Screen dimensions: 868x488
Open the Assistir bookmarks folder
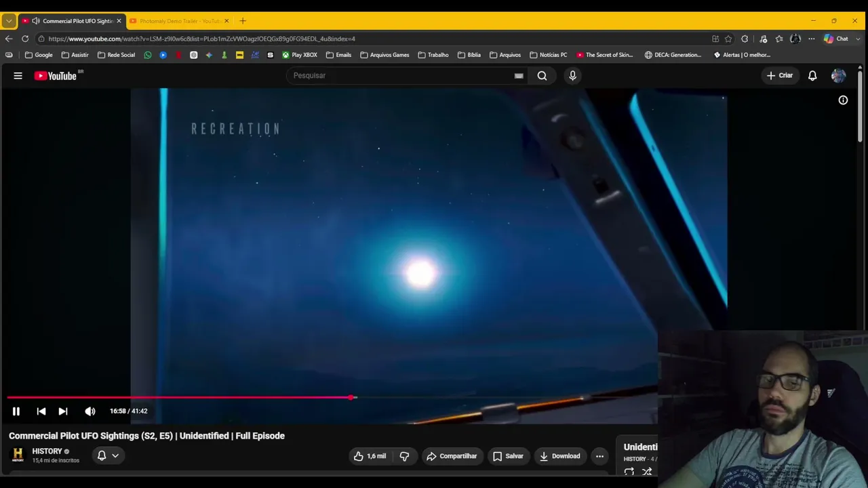click(x=75, y=55)
